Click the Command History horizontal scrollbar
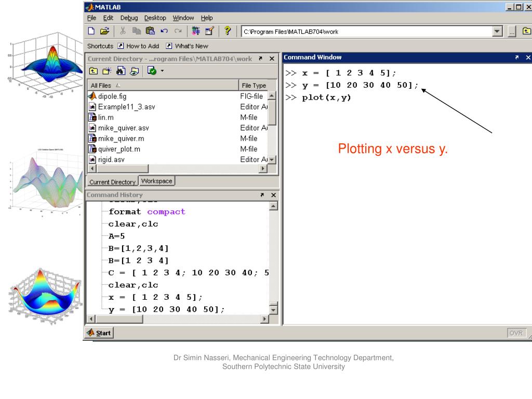This screenshot has width=532, height=399. (x=180, y=318)
